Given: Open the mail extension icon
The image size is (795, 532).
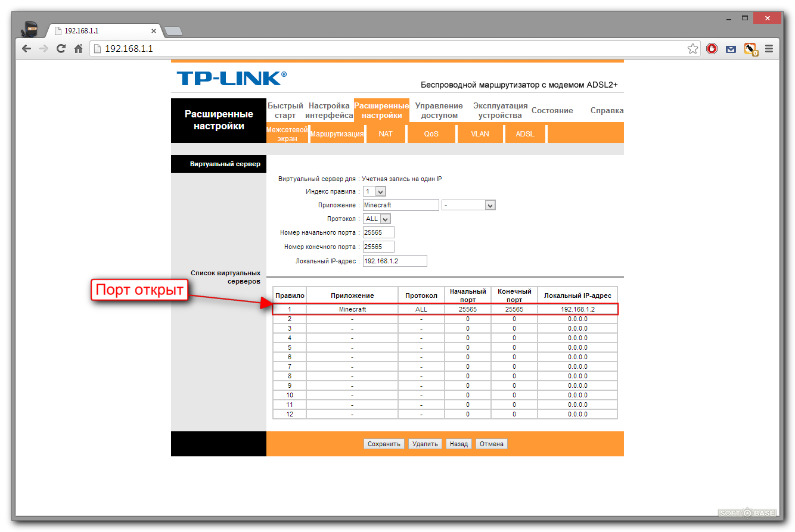Looking at the screenshot, I should point(731,49).
